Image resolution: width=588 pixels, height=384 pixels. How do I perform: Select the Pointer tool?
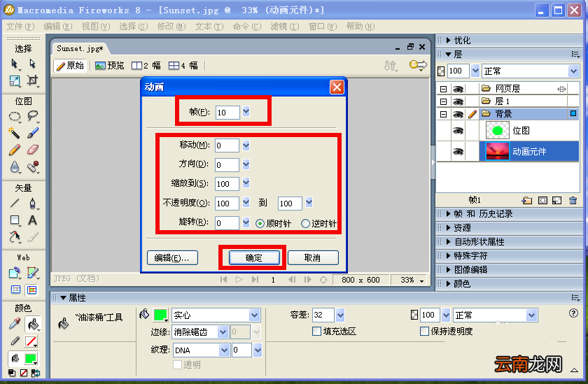(x=14, y=64)
